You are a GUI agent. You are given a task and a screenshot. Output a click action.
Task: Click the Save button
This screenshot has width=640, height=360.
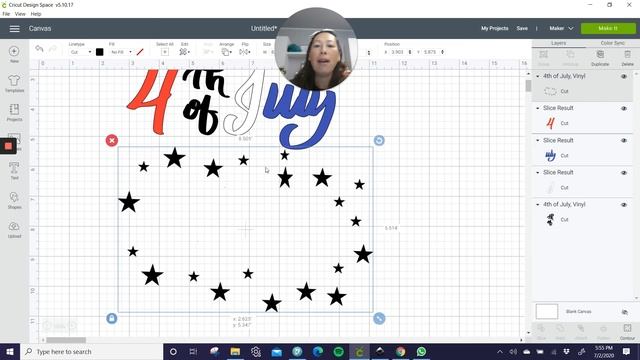(x=522, y=29)
